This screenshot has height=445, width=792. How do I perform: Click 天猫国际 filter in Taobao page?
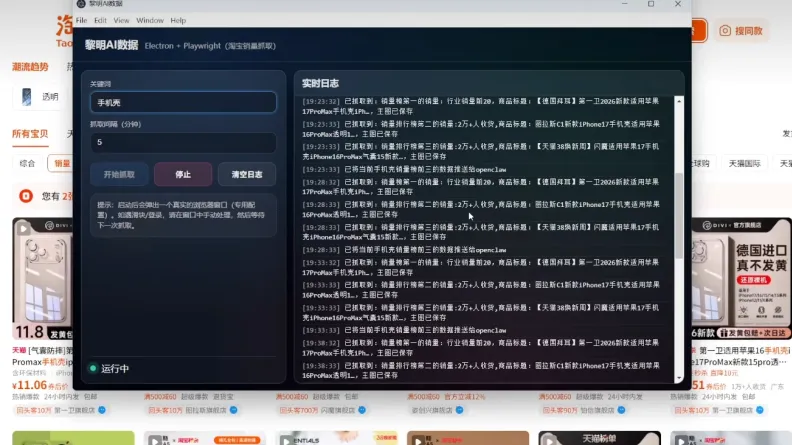(x=744, y=164)
